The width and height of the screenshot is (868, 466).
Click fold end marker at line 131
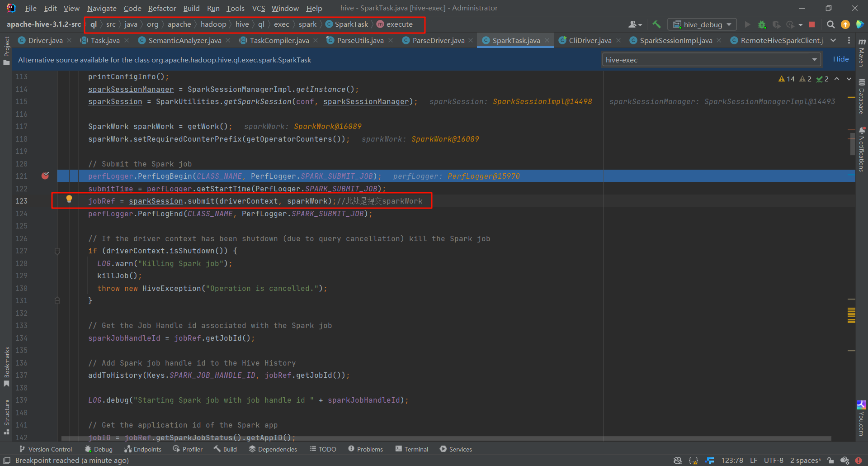(x=57, y=300)
